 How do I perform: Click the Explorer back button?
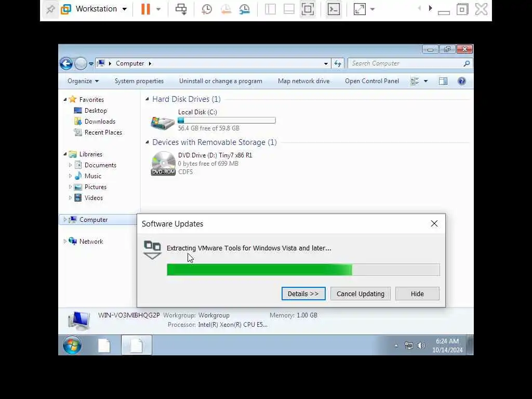[66, 63]
